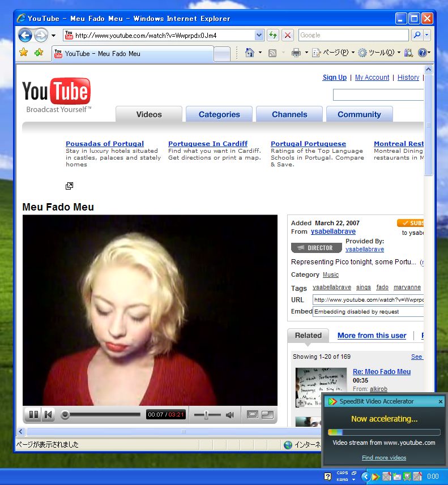Go to home page via house icon
Screen dimensions: 448x485
point(250,53)
